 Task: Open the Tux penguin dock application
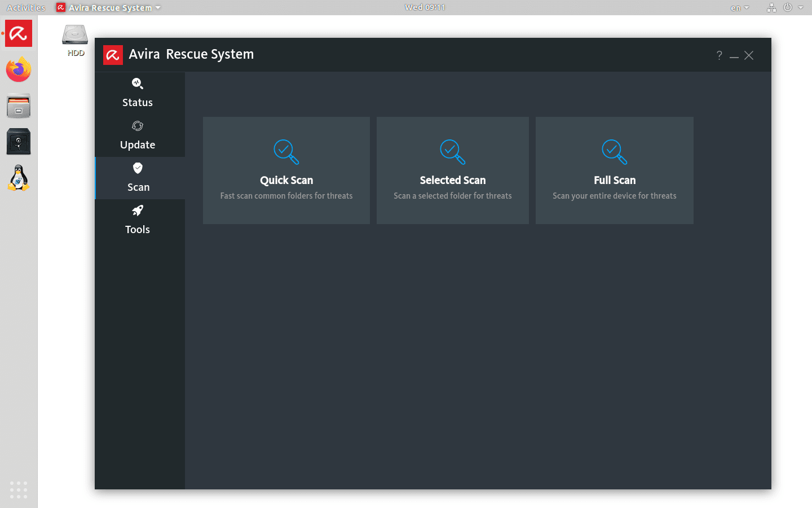click(x=19, y=178)
